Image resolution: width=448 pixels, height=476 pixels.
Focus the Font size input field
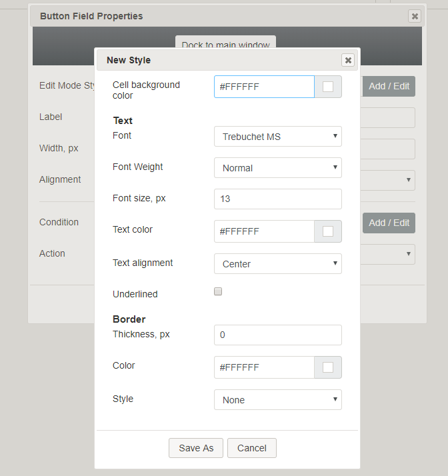277,199
